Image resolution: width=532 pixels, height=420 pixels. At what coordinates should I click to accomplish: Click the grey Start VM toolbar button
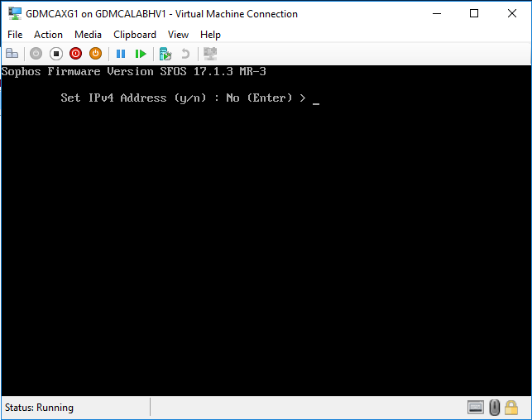(36, 54)
